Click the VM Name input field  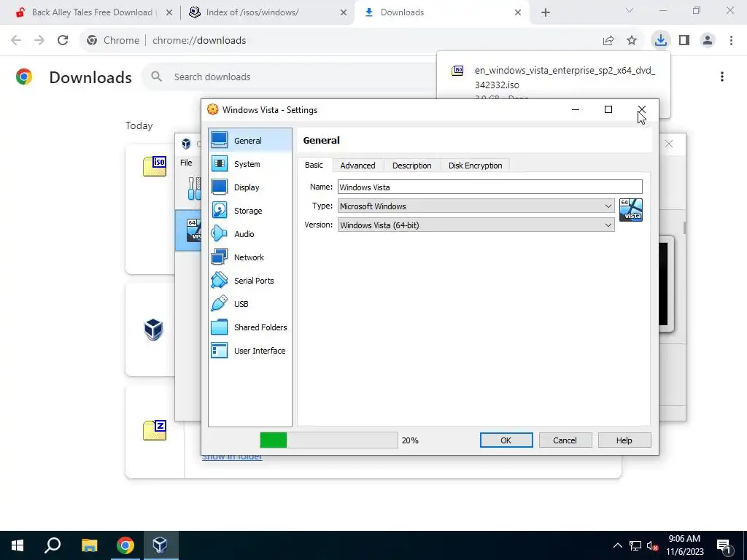490,187
